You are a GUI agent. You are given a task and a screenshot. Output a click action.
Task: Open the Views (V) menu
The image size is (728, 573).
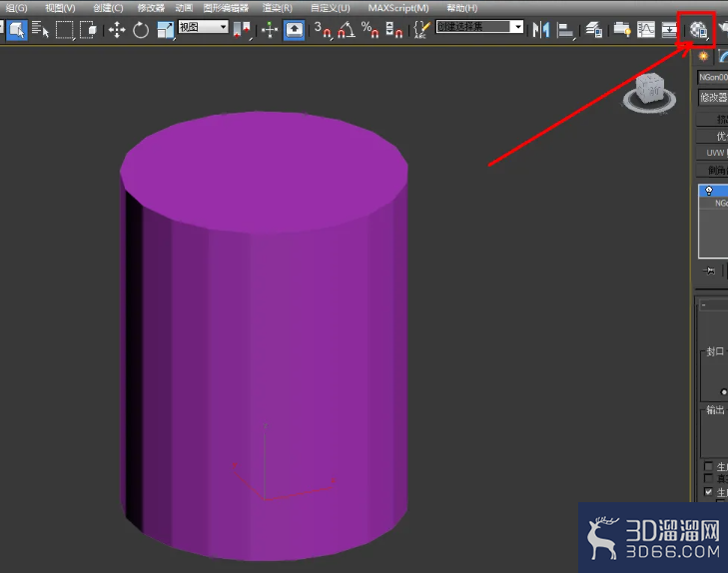(60, 8)
